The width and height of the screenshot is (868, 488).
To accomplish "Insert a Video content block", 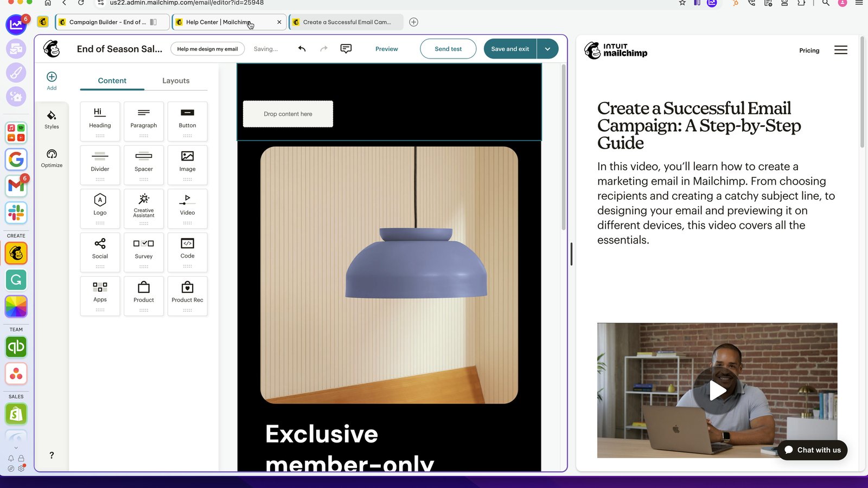I will point(187,209).
